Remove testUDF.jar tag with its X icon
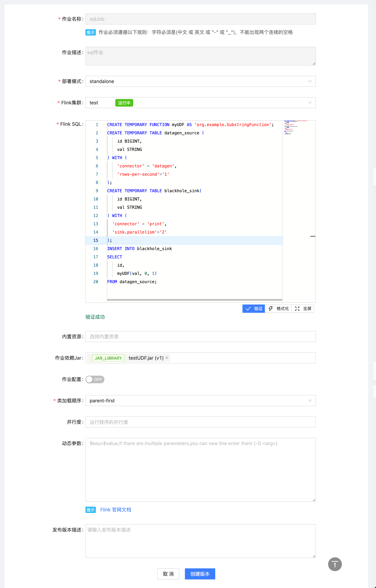The height and width of the screenshot is (588, 376). pyautogui.click(x=167, y=358)
